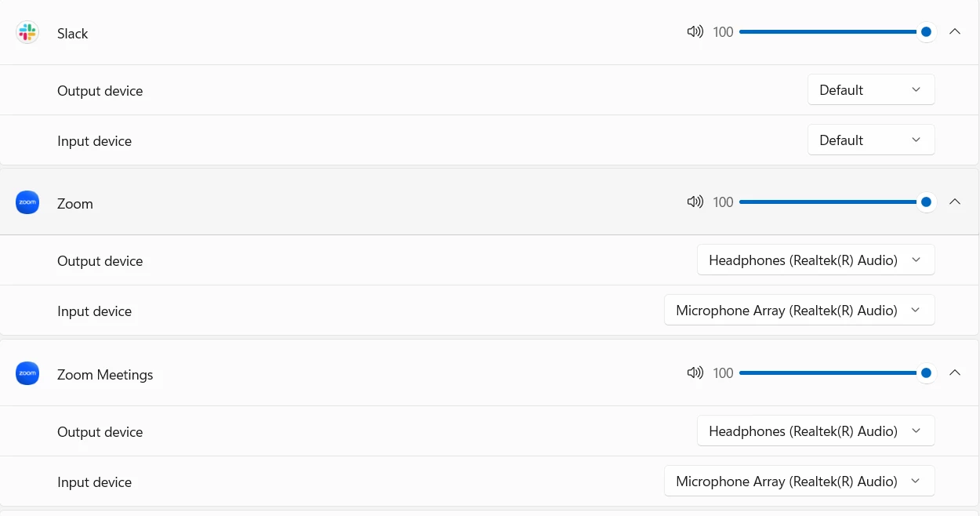Click the Slack volume slider

pos(837,32)
